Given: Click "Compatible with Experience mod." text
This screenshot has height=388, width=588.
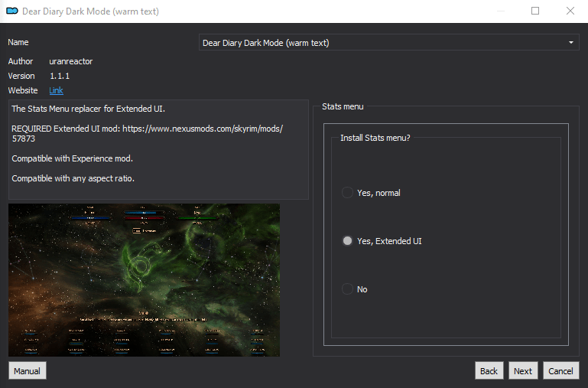Looking at the screenshot, I should coord(73,158).
